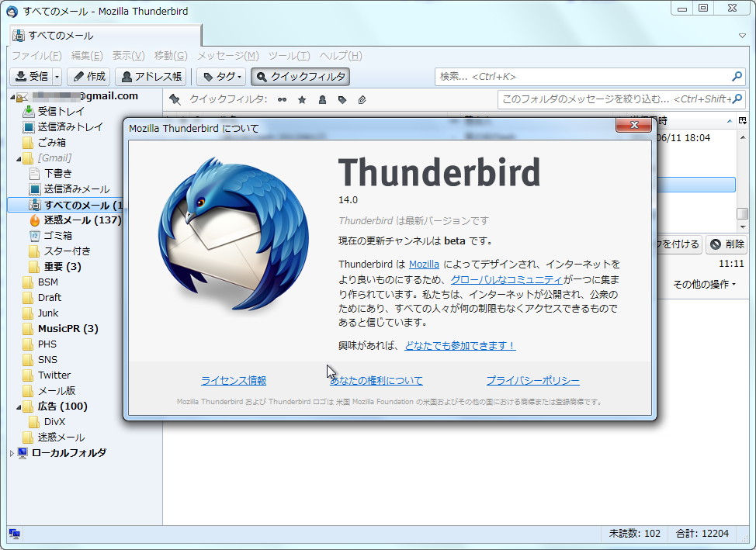Click the プライバシーポリシー link
Screen dimensions: 756x550
click(x=532, y=380)
